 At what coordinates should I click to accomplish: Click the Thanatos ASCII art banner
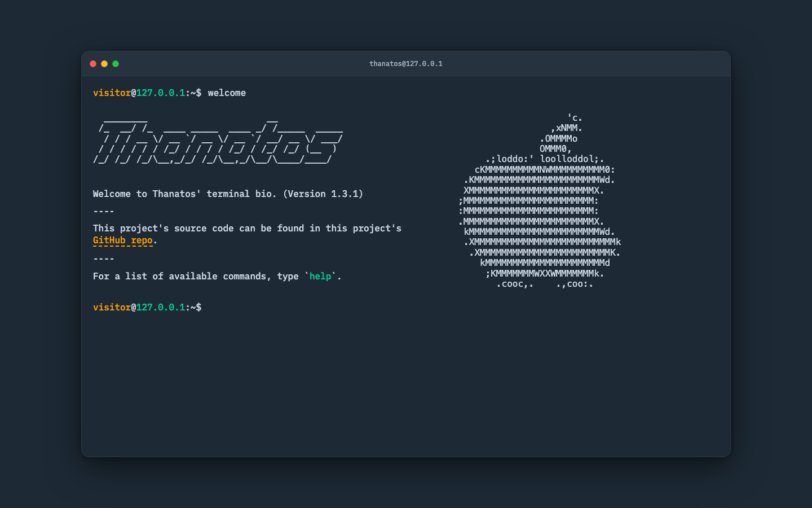(x=218, y=141)
